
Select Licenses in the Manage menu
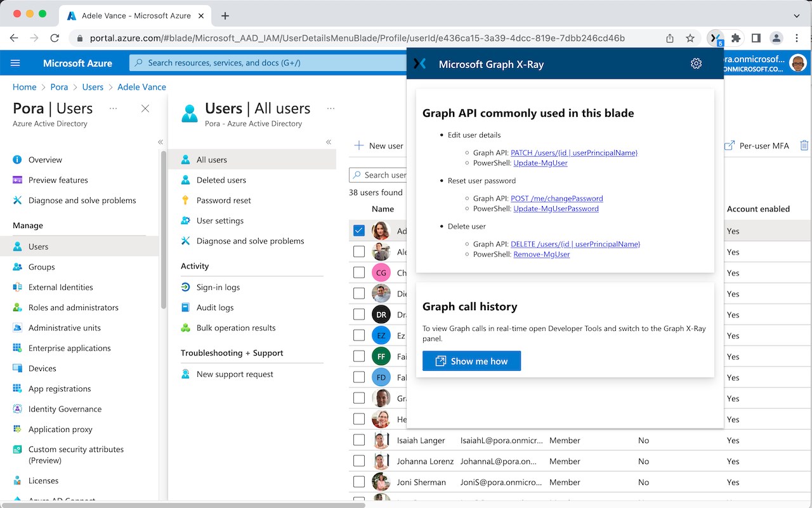[x=43, y=481]
